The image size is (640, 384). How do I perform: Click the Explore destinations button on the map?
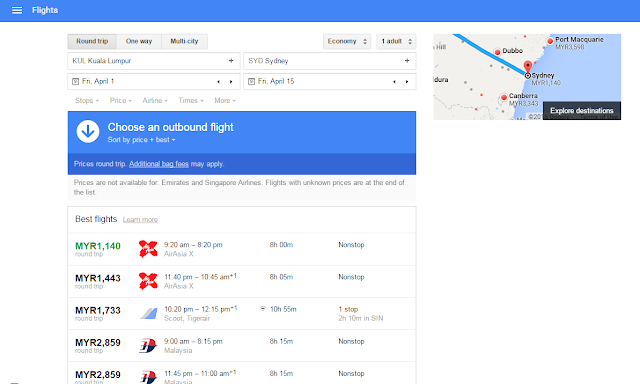tap(582, 111)
